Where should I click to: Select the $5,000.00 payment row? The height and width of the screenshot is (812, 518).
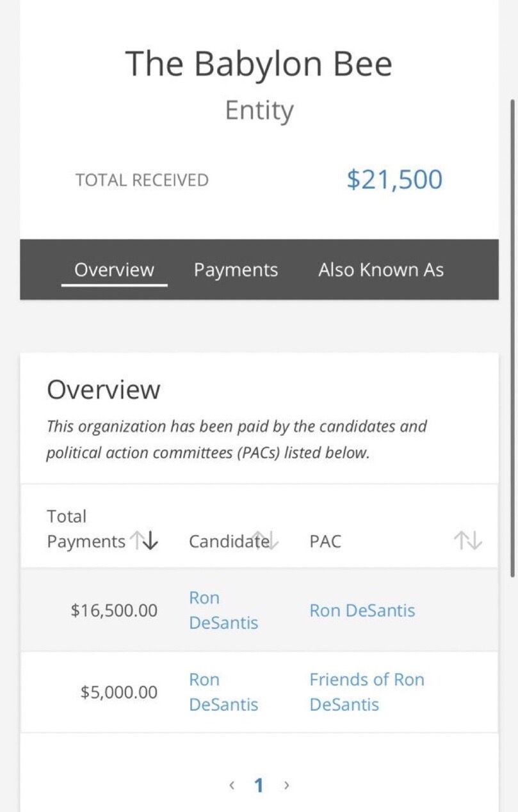coord(259,692)
